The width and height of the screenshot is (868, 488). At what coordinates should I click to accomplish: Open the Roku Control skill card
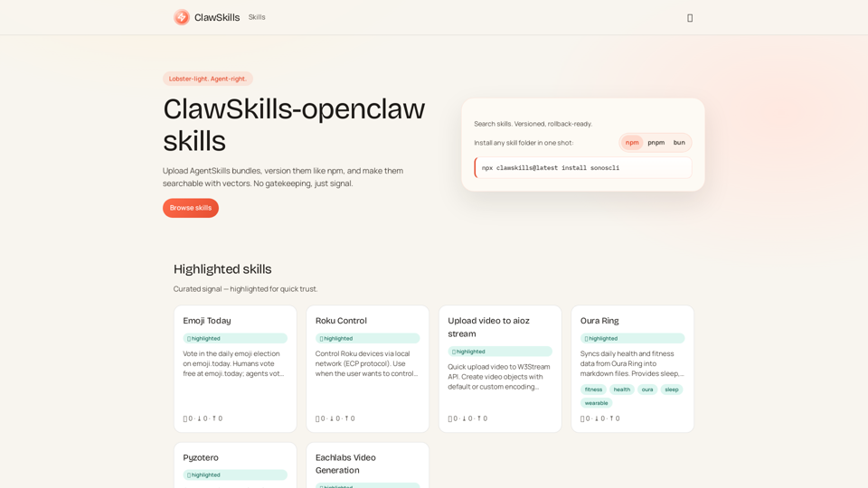[x=368, y=369]
